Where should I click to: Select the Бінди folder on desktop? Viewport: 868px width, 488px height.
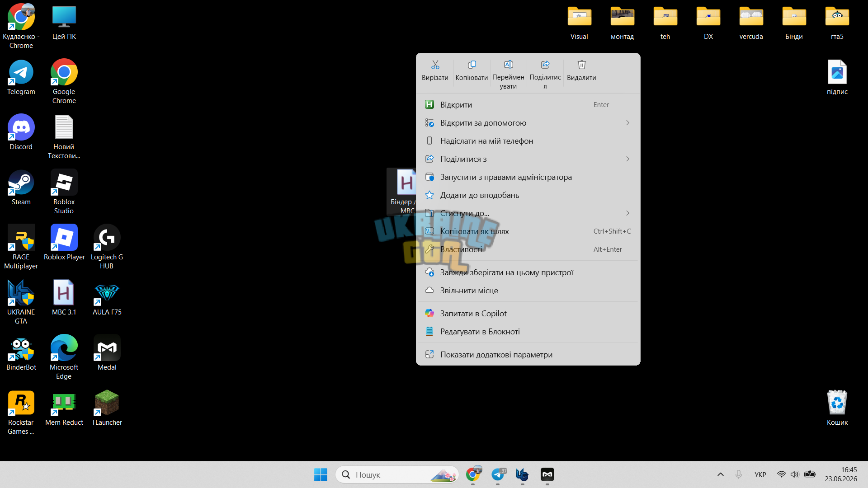[x=794, y=23]
